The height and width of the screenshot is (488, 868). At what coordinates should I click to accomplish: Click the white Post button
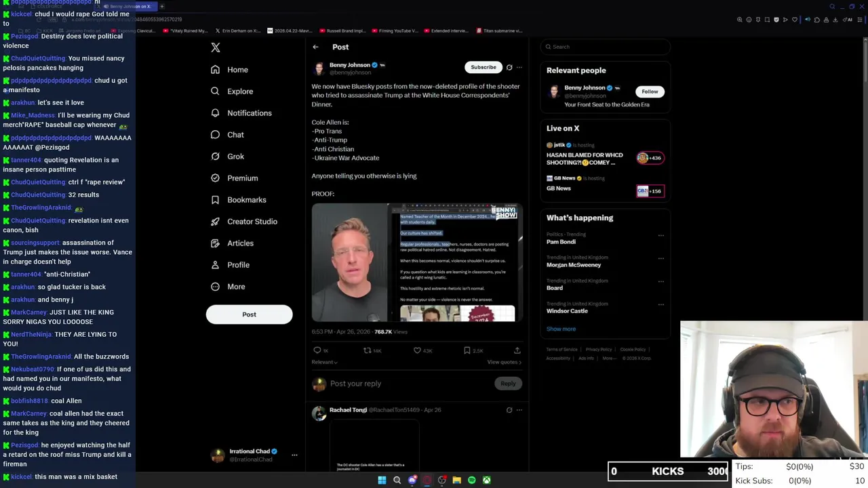[x=249, y=314]
